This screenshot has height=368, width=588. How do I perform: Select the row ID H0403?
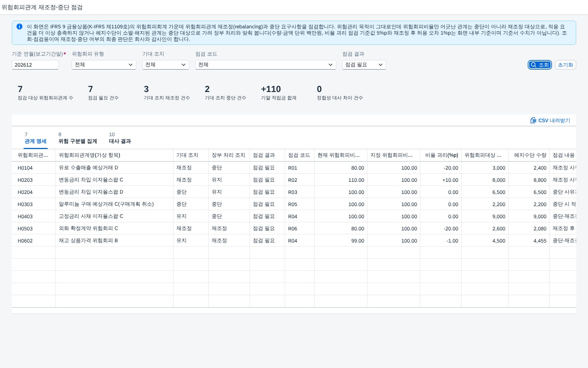25,216
